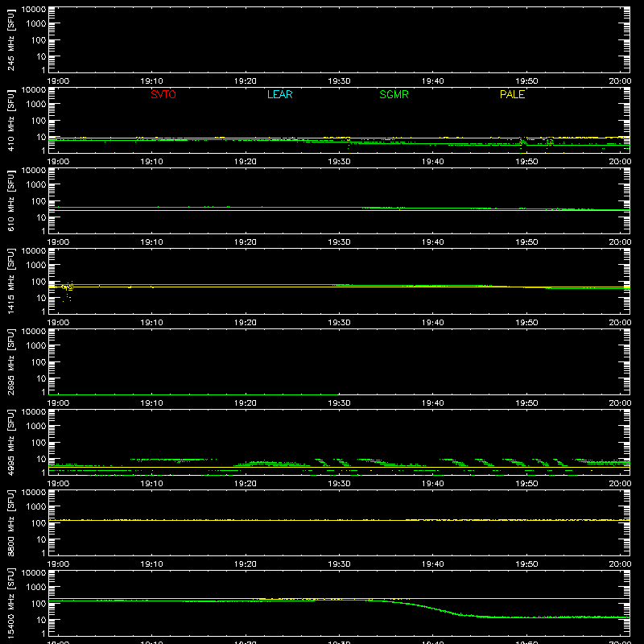Select the "1415 MHz [SFU]" axis title
Viewport: 644px width, 644px height.
pyautogui.click(x=11, y=281)
